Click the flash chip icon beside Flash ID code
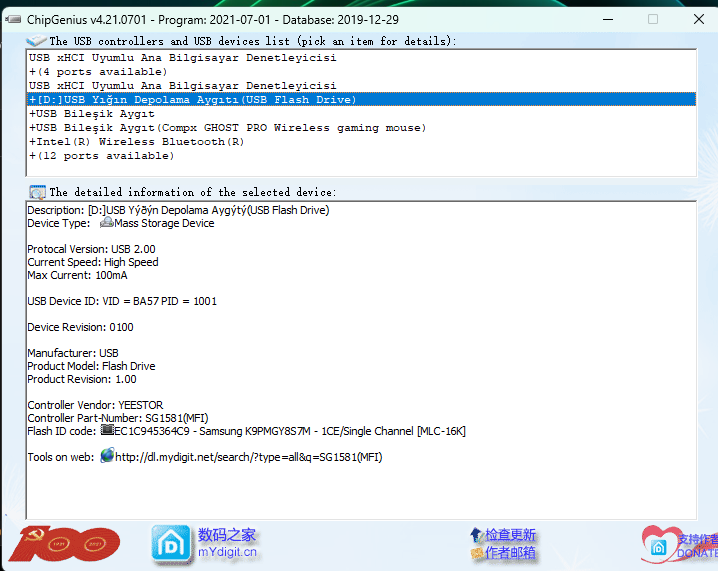718x571 pixels. (107, 430)
